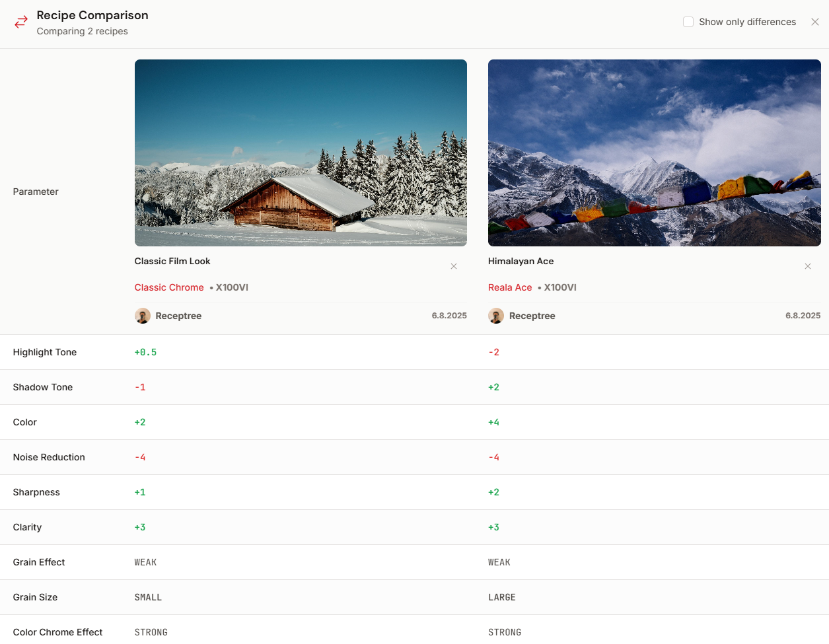Close the Recipe Comparison view

tap(815, 22)
